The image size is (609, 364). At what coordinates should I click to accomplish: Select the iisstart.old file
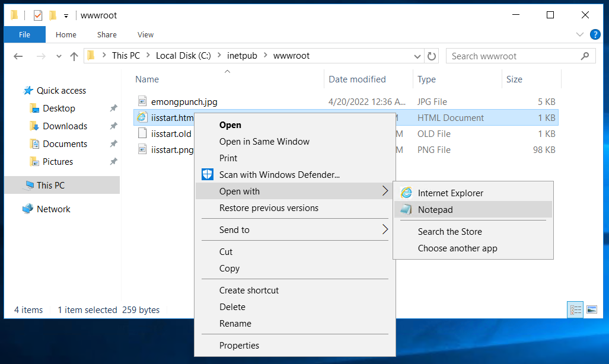point(171,133)
